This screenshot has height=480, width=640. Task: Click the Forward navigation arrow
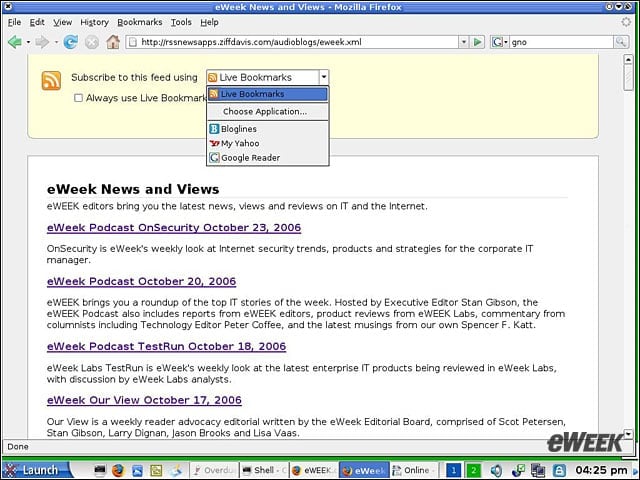coord(42,42)
